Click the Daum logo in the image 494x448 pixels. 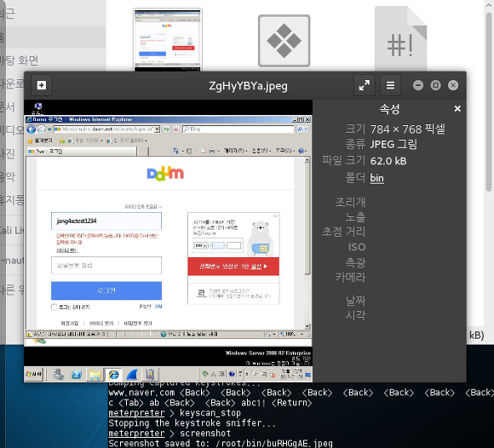[165, 174]
